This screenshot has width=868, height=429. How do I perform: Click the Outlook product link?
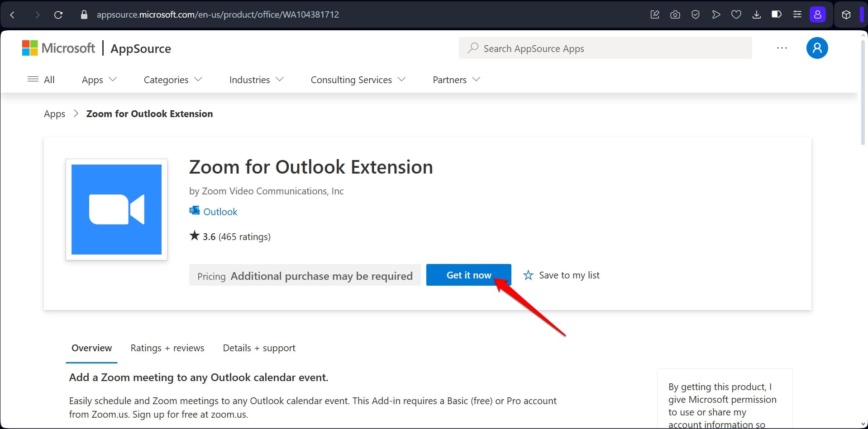220,212
